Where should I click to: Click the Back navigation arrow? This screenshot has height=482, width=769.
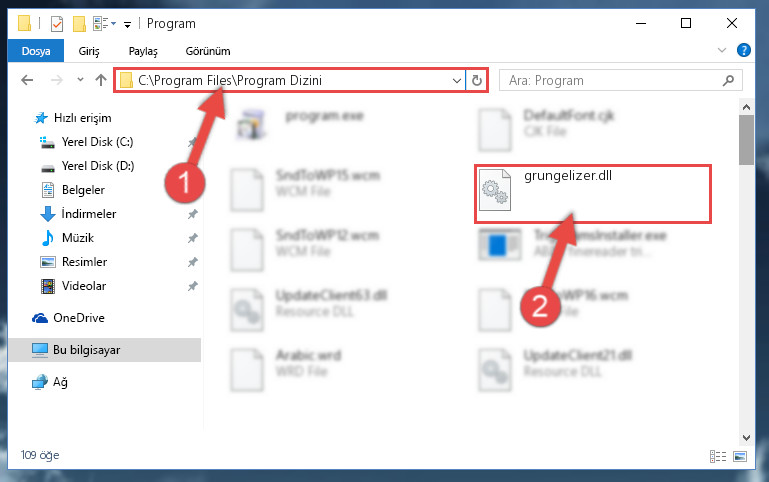pos(27,80)
